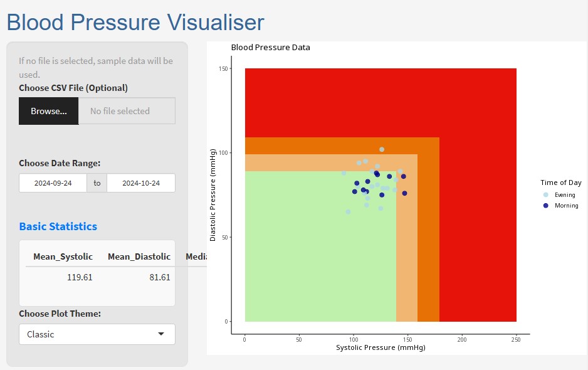Image resolution: width=588 pixels, height=370 pixels.
Task: Click the lowest-left evening point near 65
Action: pos(348,212)
